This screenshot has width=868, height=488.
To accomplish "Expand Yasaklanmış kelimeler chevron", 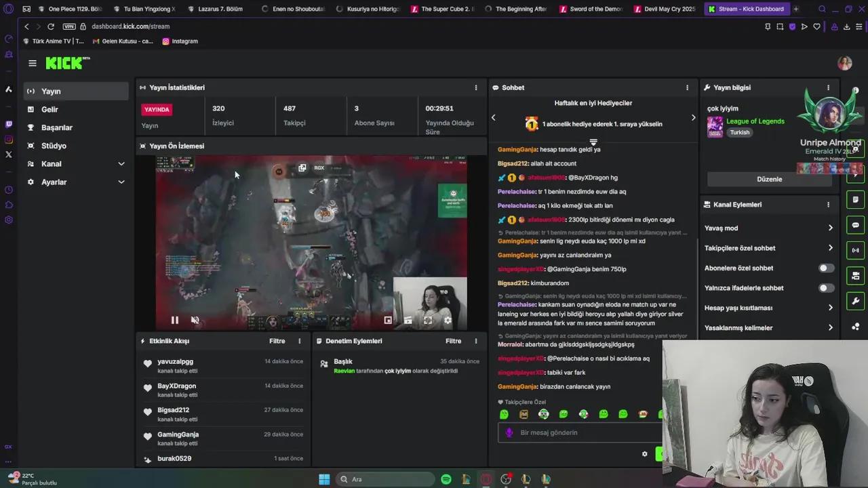I will [830, 327].
